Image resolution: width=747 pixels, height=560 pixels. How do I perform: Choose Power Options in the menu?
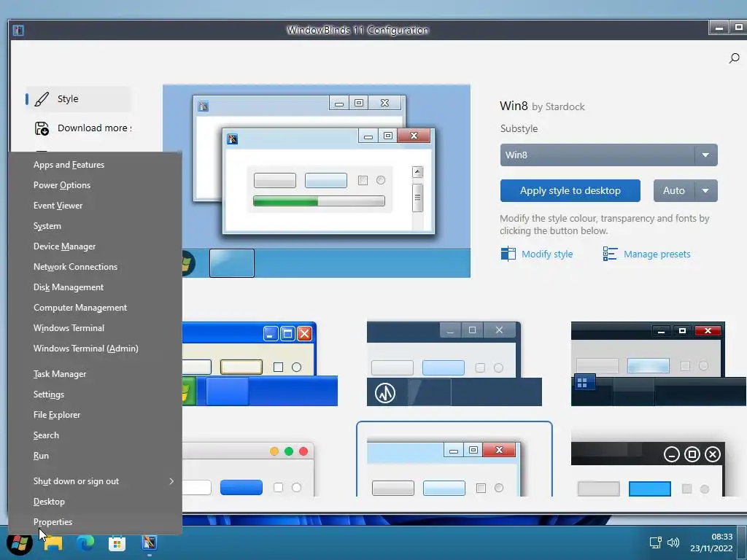(x=96, y=185)
